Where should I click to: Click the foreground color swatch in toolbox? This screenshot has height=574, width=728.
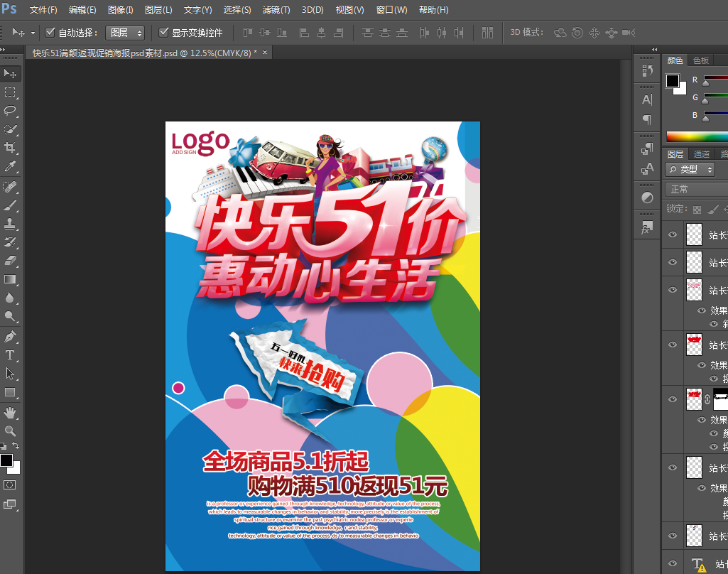click(6, 460)
